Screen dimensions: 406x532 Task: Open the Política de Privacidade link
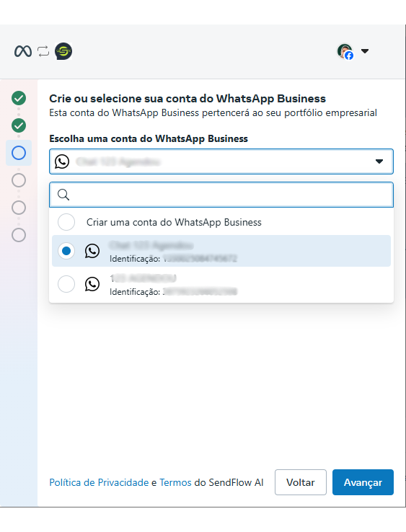[99, 482]
